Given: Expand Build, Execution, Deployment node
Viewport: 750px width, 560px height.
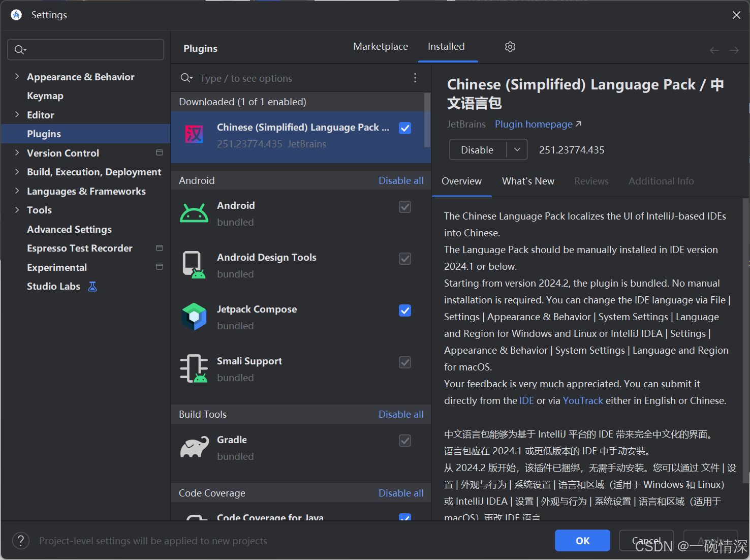Looking at the screenshot, I should coord(17,172).
